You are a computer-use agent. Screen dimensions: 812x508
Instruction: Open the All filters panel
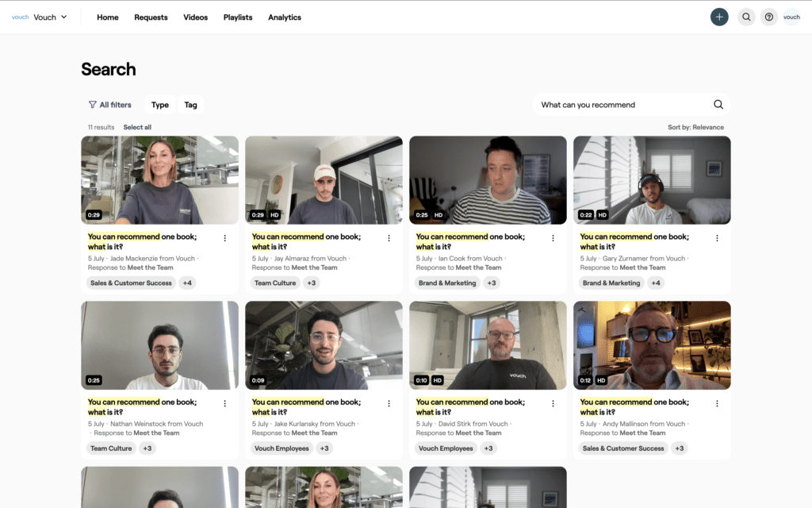(x=109, y=105)
